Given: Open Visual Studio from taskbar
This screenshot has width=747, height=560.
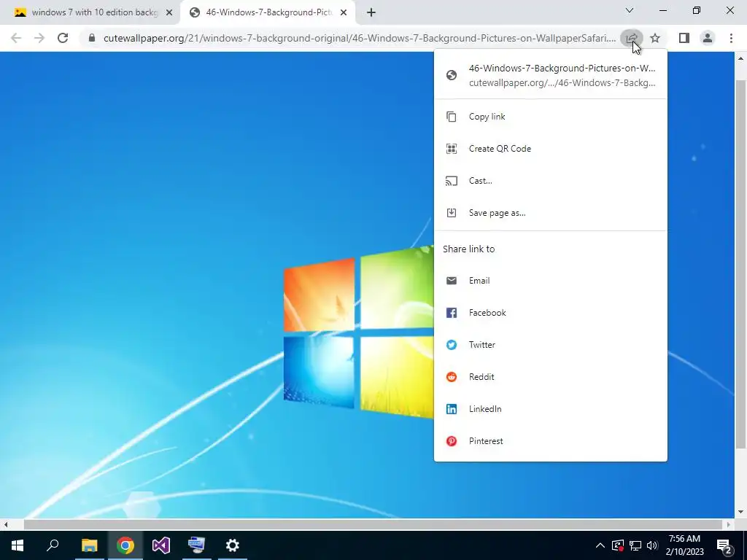Looking at the screenshot, I should 161,545.
